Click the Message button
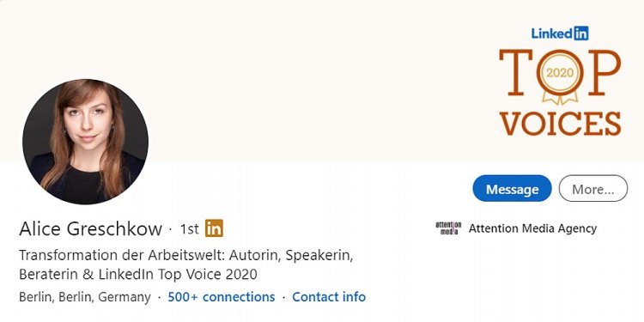 coord(512,189)
